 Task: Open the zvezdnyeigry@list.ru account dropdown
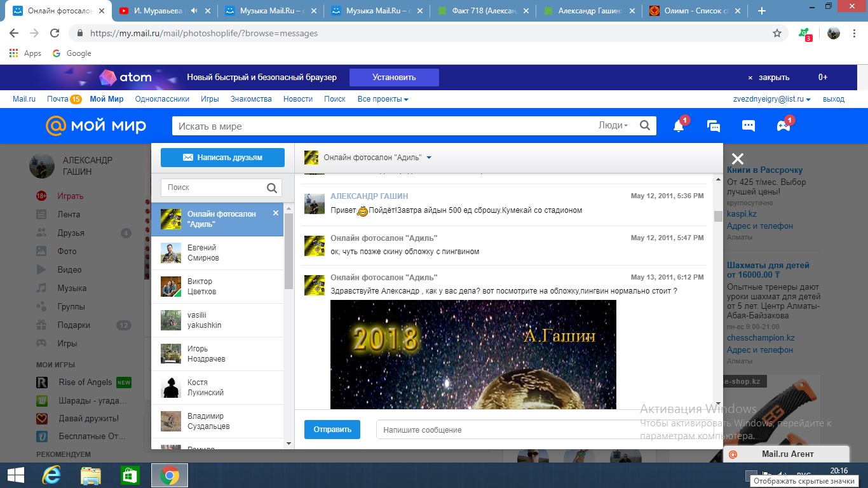coord(772,99)
